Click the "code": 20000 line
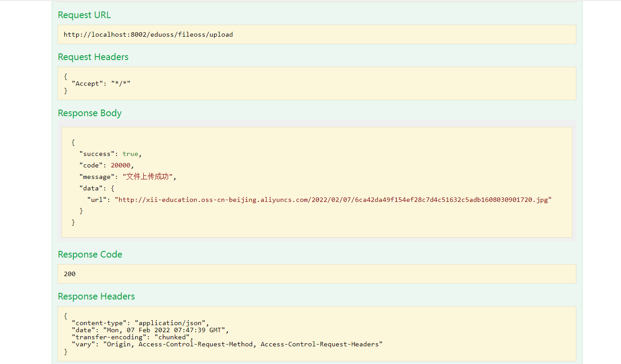The image size is (621, 364). pyautogui.click(x=106, y=165)
